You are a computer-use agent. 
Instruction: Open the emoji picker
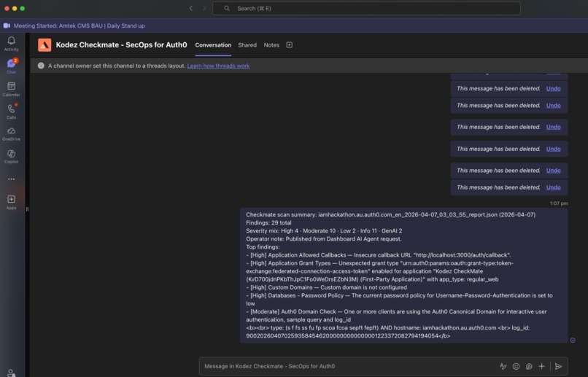pyautogui.click(x=516, y=366)
